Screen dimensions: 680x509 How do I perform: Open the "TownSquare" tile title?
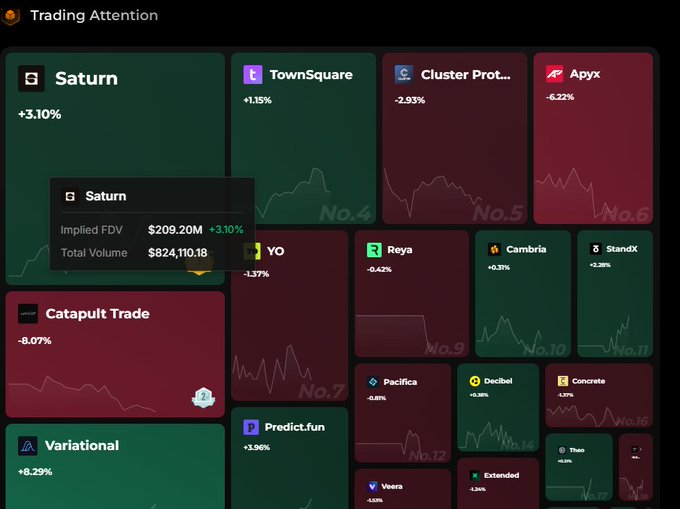[x=311, y=75]
